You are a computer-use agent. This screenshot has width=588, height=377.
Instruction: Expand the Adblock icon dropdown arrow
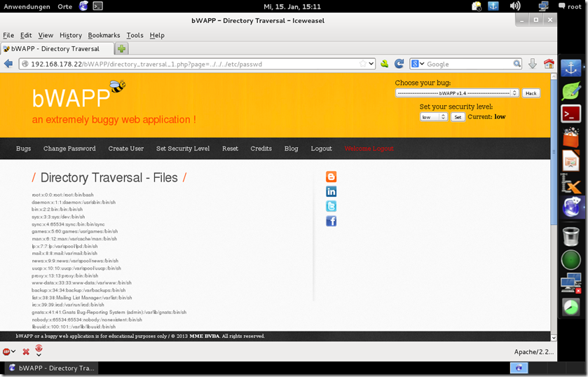(x=13, y=352)
